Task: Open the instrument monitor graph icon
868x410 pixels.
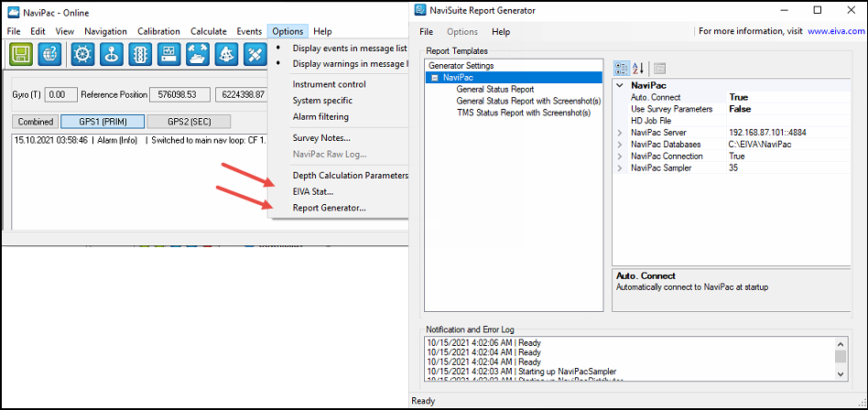Action: (x=168, y=54)
